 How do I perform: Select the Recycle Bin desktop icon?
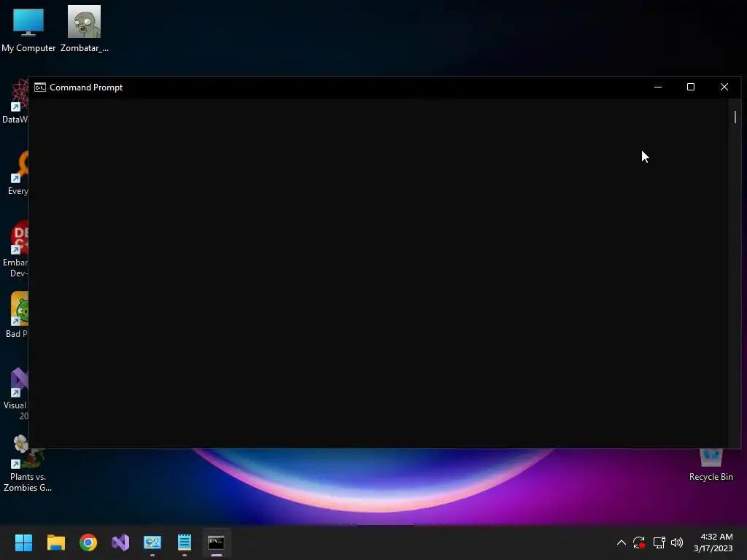(711, 464)
